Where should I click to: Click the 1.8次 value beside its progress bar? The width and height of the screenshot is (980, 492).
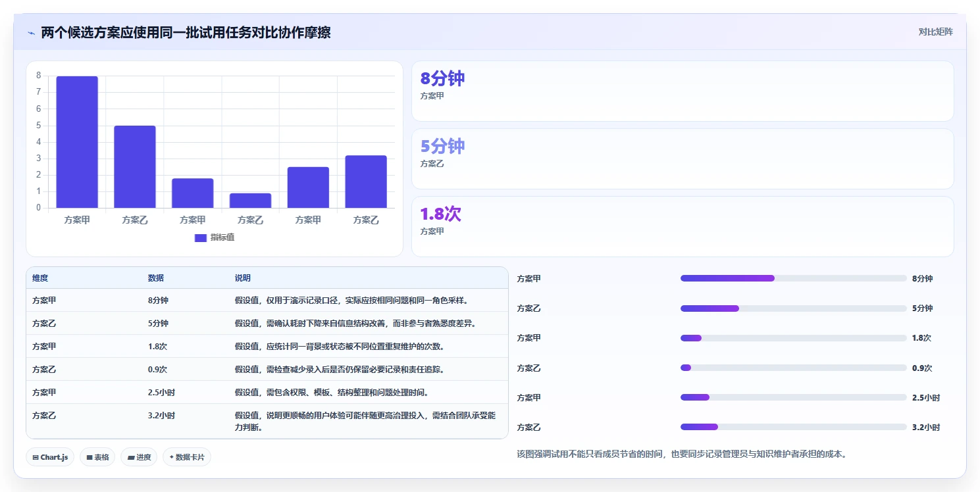pos(922,338)
